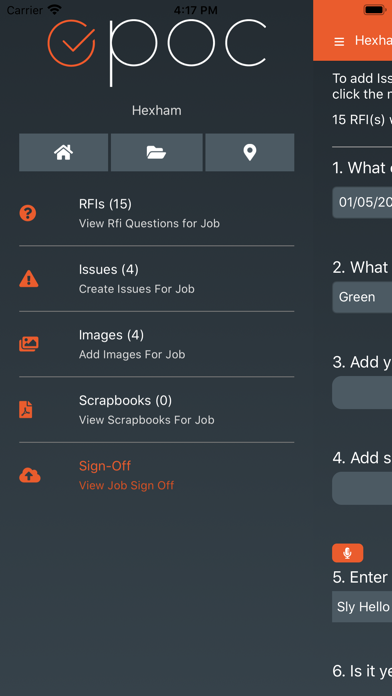This screenshot has width=392, height=696.
Task: Open Scrapbooks (0) menu item
Action: click(x=156, y=410)
